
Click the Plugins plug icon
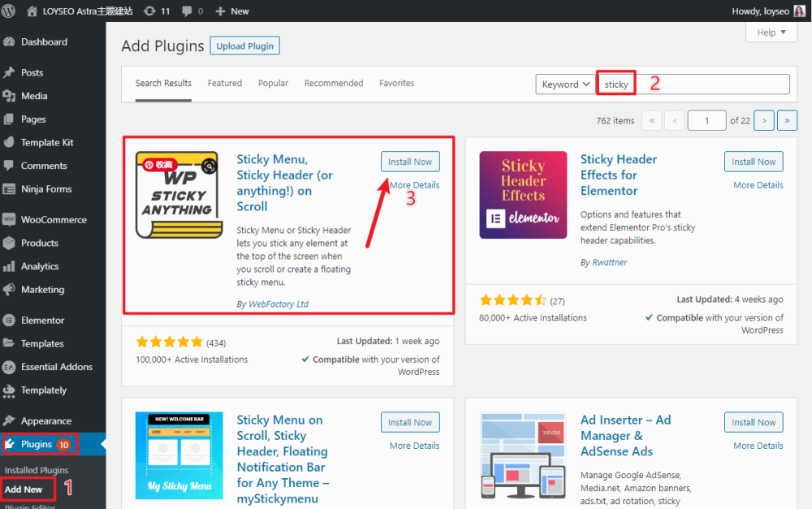[11, 444]
